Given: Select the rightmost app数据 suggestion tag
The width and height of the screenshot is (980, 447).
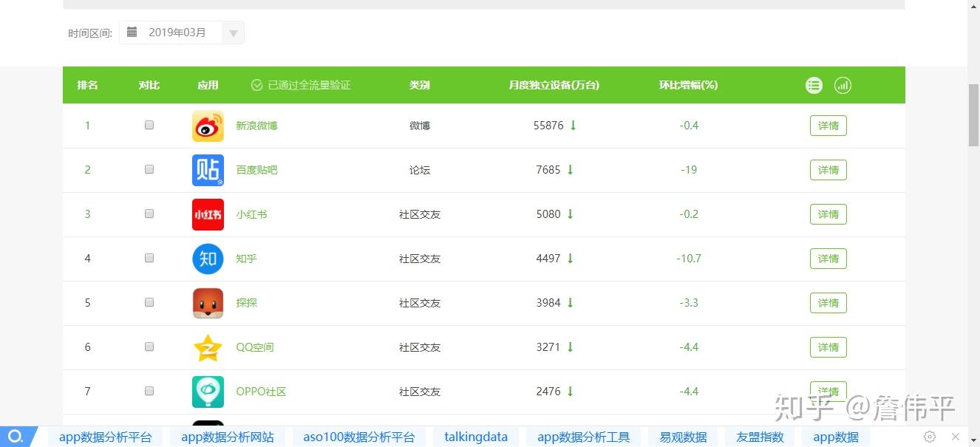Looking at the screenshot, I should click(836, 437).
